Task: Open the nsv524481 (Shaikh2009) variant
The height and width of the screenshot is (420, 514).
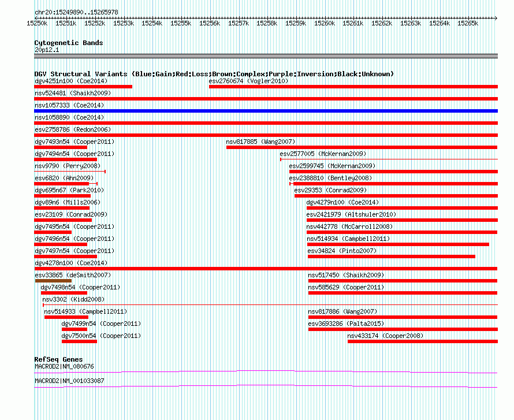Action: [x=73, y=93]
